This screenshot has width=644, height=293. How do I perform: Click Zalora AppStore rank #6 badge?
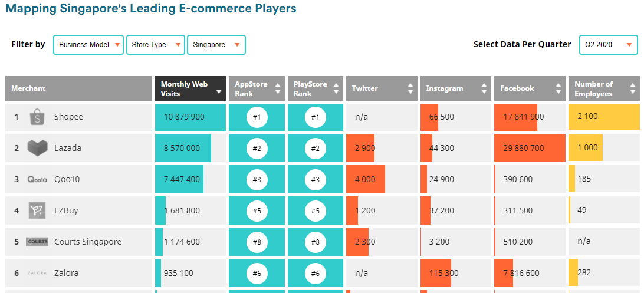pyautogui.click(x=257, y=274)
